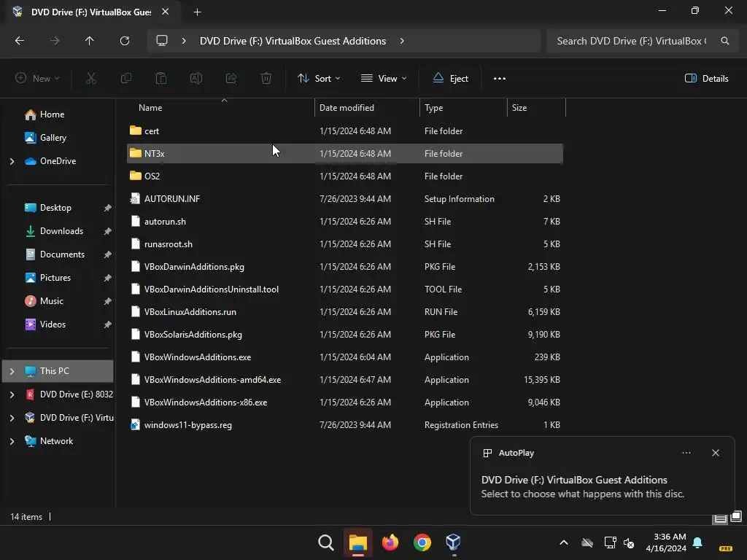The image size is (747, 560).
Task: Open the Desktop quick access folder
Action: click(55, 208)
